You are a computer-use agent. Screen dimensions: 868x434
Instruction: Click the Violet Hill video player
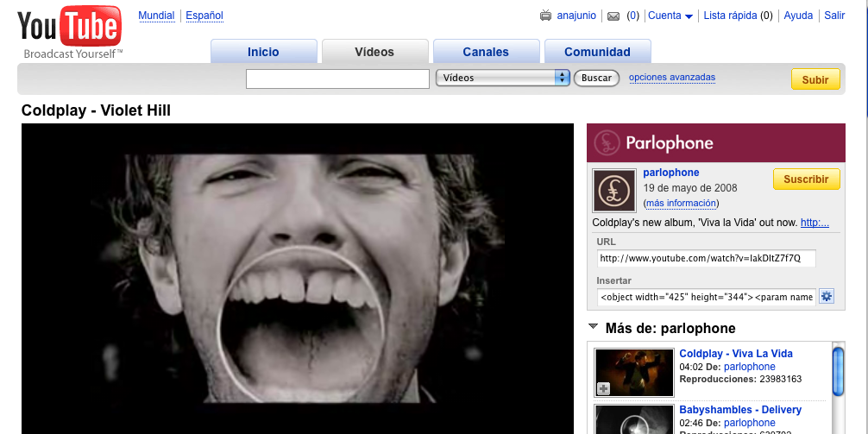click(x=298, y=279)
